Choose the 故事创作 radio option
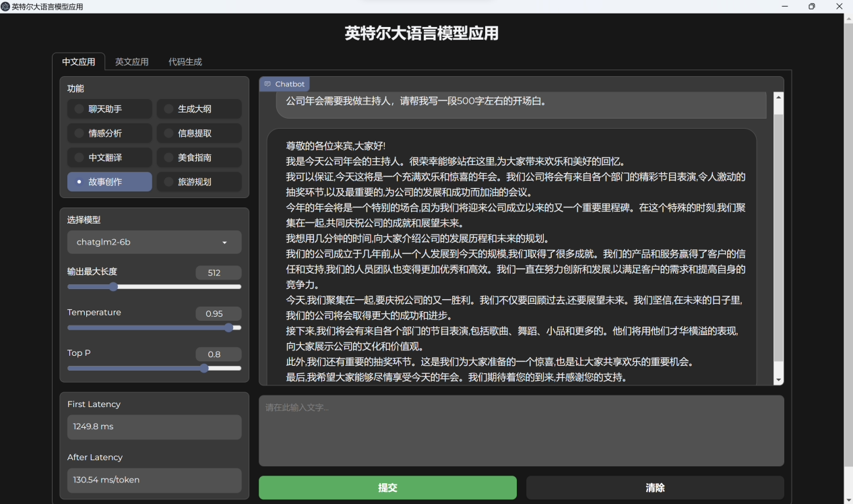This screenshot has width=853, height=504. [x=109, y=182]
